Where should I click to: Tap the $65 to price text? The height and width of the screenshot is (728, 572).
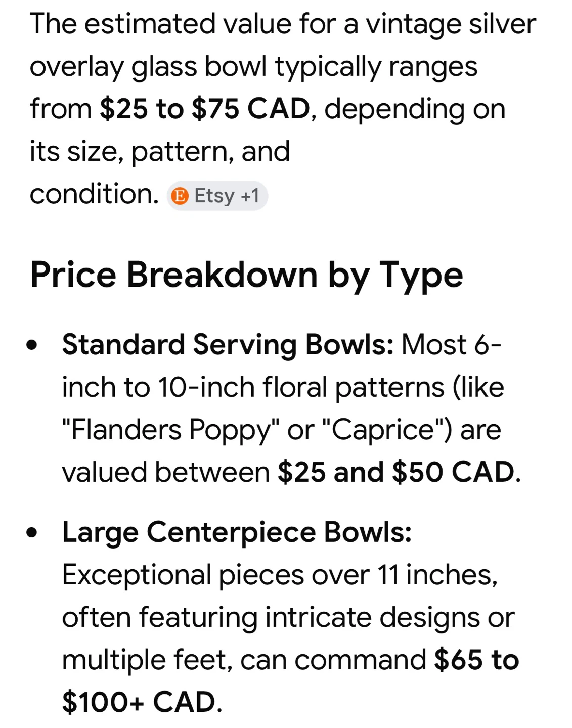(x=476, y=660)
